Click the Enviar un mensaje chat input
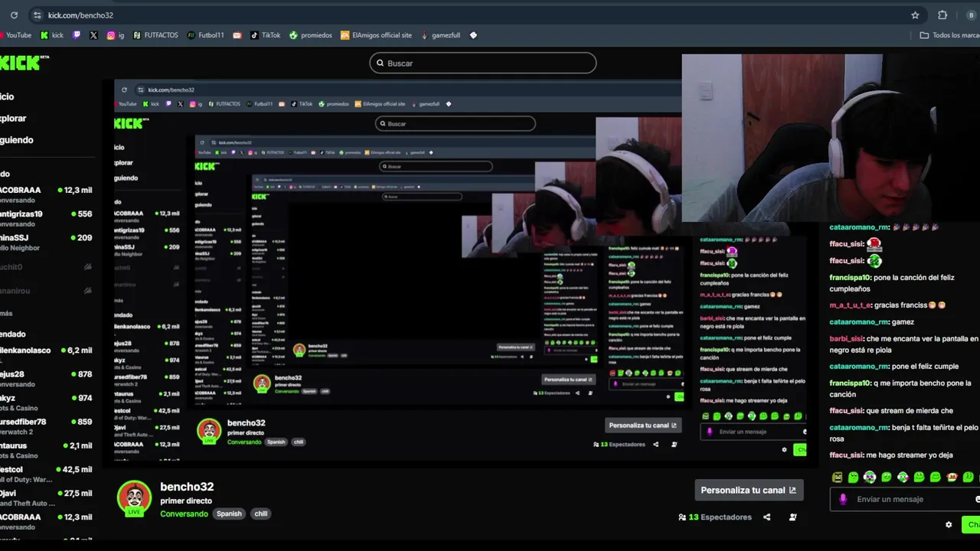Viewport: 980px width, 551px height. point(905,499)
